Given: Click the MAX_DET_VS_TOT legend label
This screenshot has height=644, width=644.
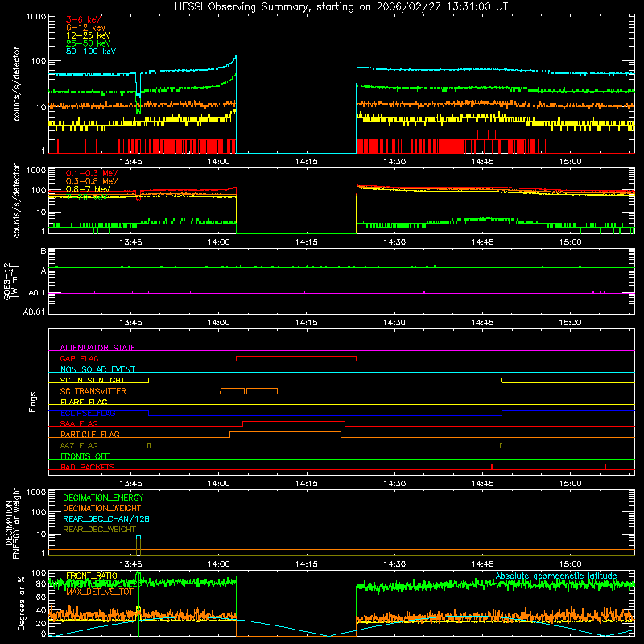Looking at the screenshot, I should click(x=100, y=592).
